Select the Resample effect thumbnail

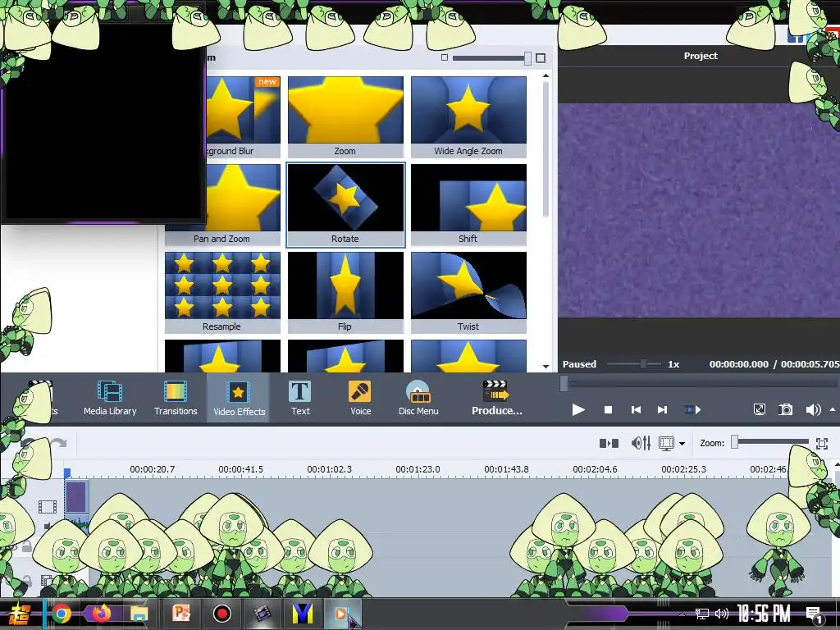tap(222, 293)
